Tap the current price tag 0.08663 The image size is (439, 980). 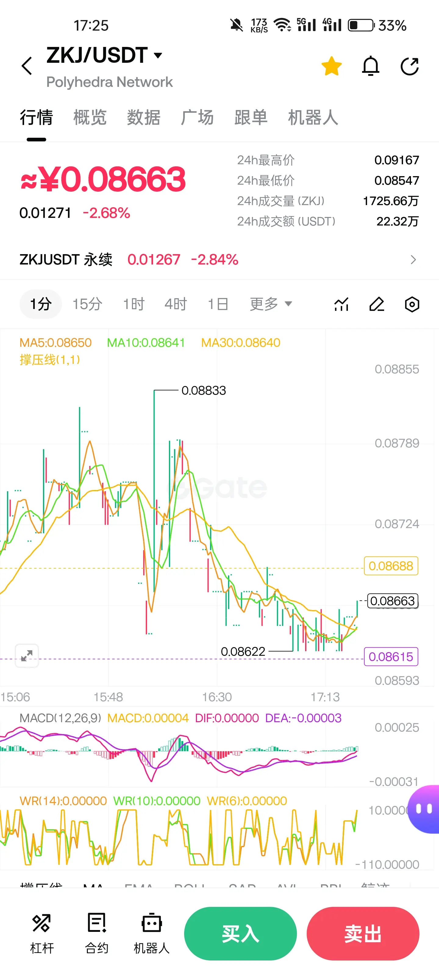click(393, 601)
